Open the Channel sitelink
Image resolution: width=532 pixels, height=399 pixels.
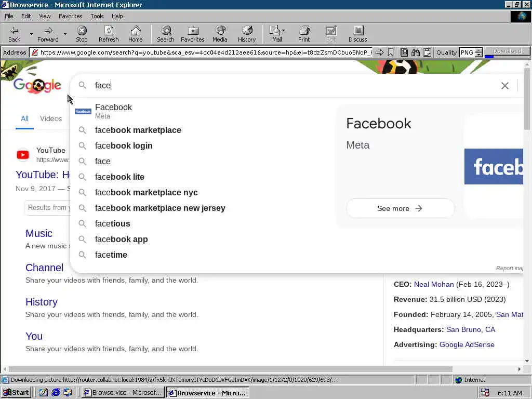pyautogui.click(x=45, y=268)
